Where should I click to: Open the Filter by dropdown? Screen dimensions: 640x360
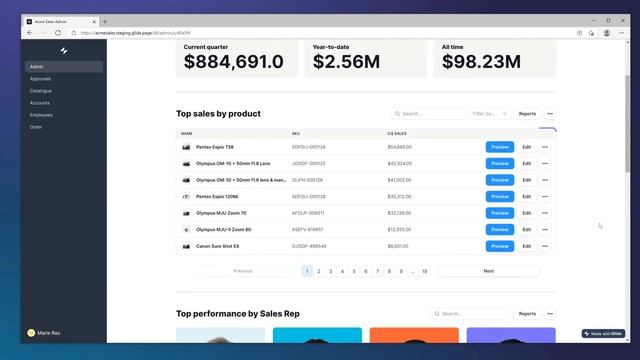489,114
